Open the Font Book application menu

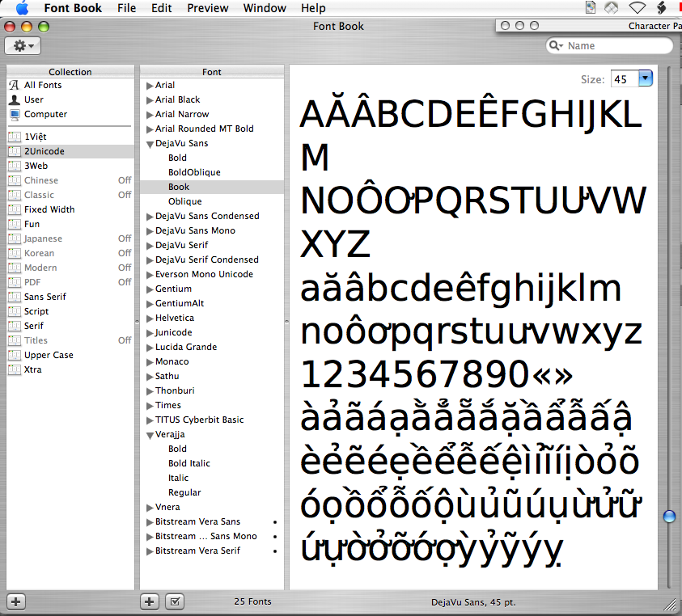point(73,8)
